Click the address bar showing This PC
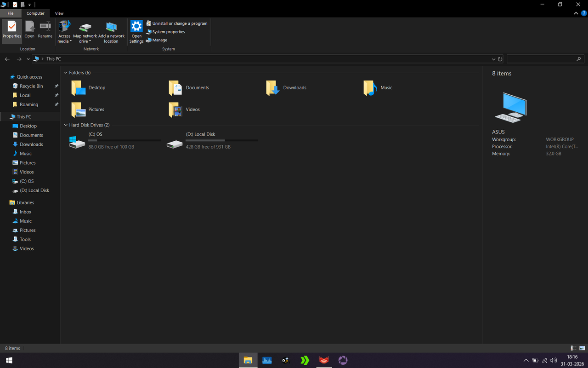 click(x=262, y=59)
